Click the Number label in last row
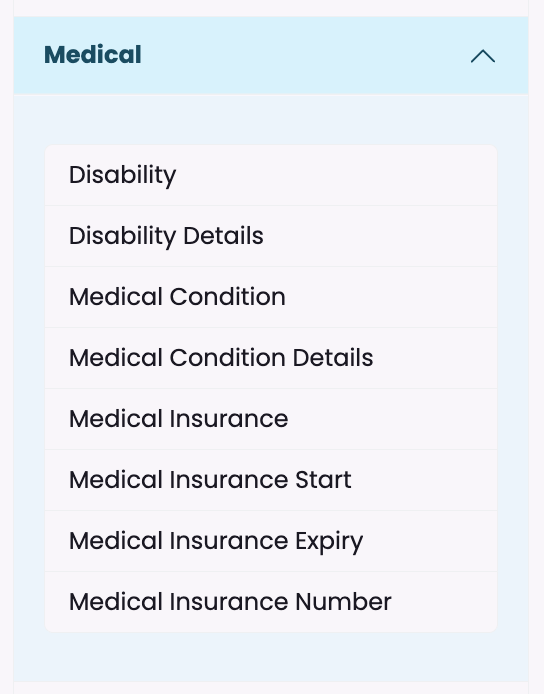544x694 pixels. [343, 602]
